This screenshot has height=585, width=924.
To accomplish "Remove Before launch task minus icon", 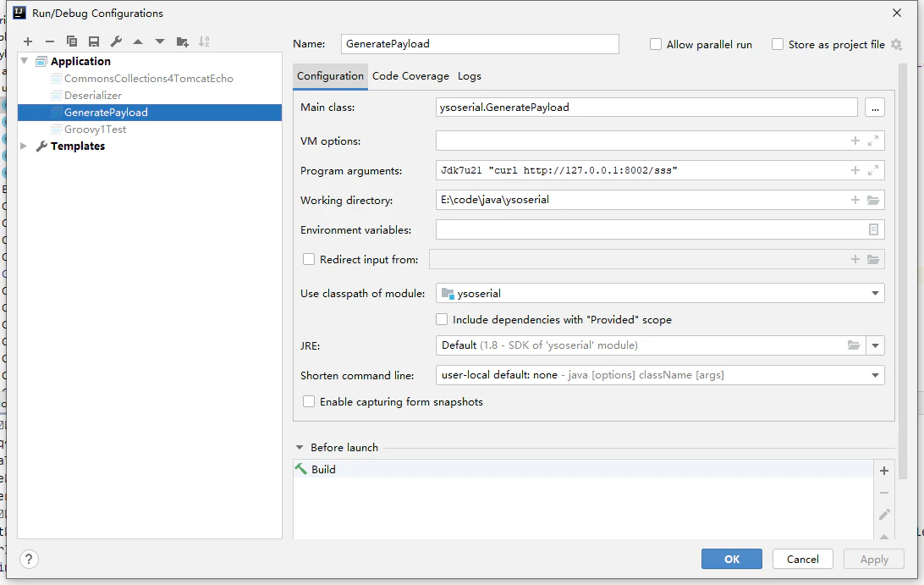I will click(x=884, y=493).
